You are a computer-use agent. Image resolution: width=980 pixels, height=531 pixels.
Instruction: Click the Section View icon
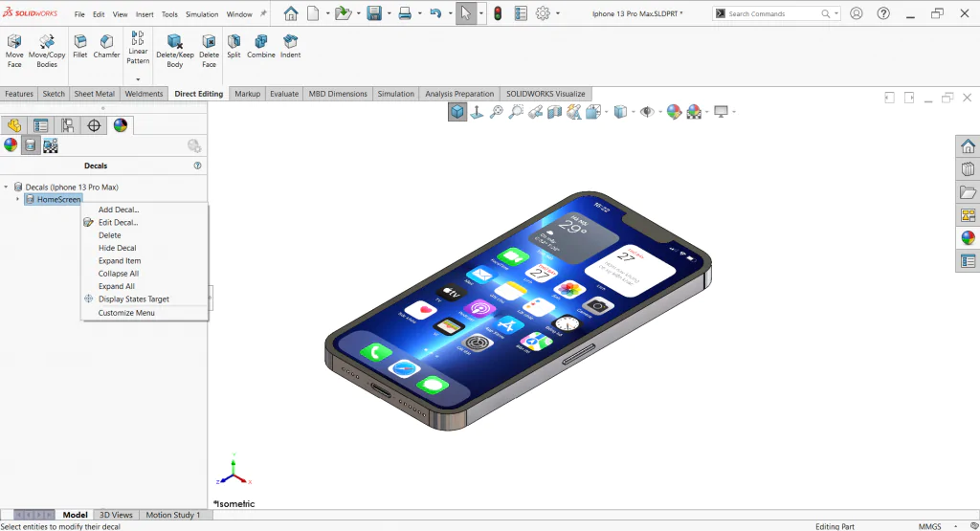[x=554, y=112]
